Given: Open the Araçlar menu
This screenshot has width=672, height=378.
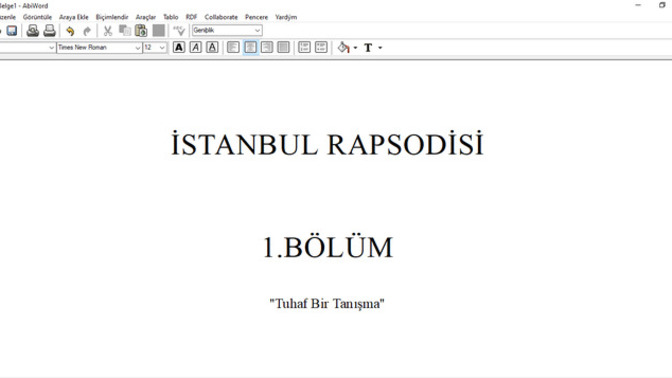Looking at the screenshot, I should [x=146, y=17].
